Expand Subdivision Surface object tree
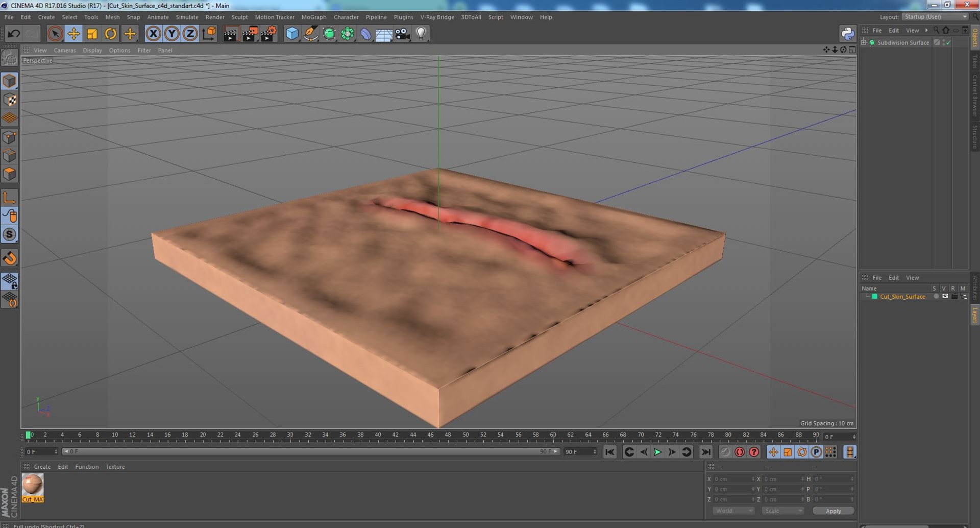980x528 pixels. (x=864, y=42)
